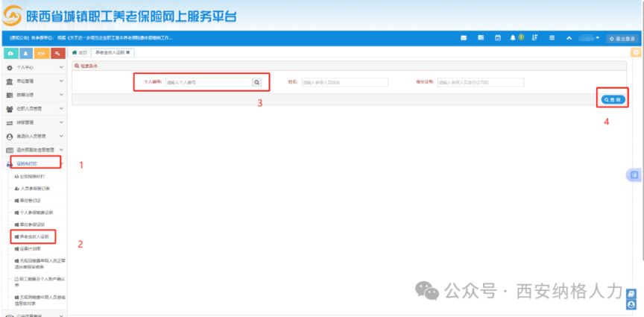Collapse the 证明&打印 menu chevron

(62, 163)
